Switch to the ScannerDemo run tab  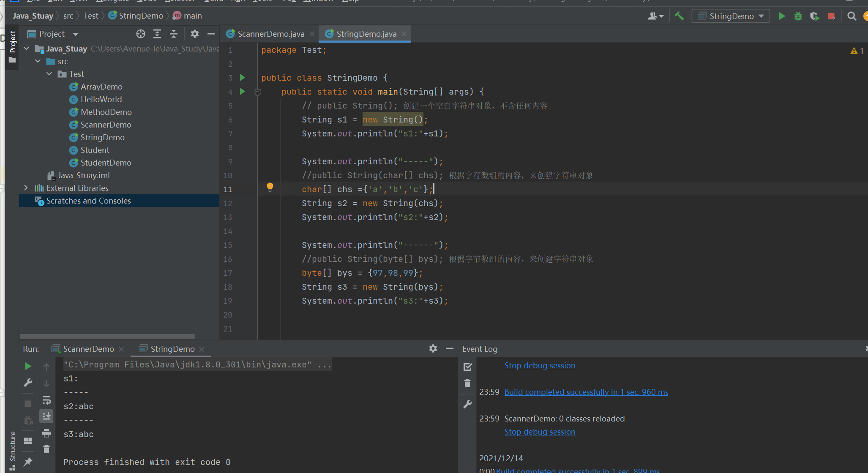pos(88,349)
